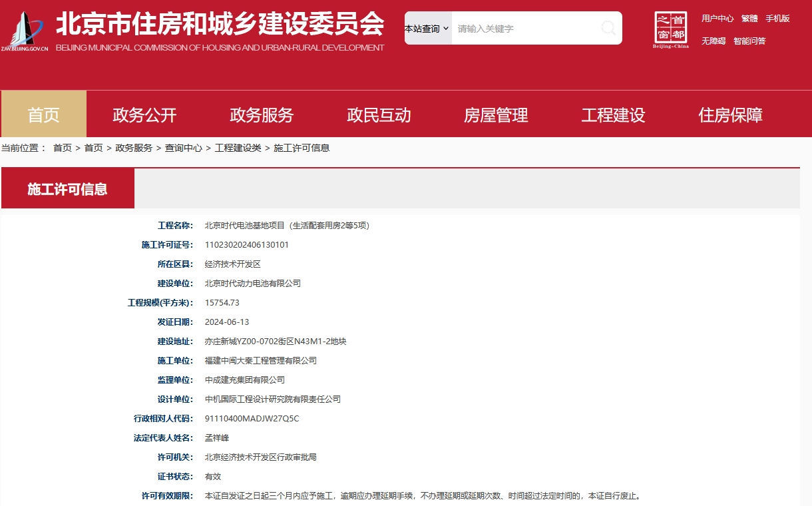Open the 工程建设 navigation menu

pyautogui.click(x=613, y=115)
